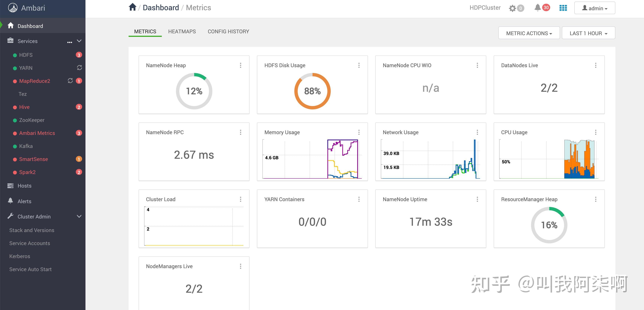
Task: Open background operations gear icon
Action: tap(512, 8)
